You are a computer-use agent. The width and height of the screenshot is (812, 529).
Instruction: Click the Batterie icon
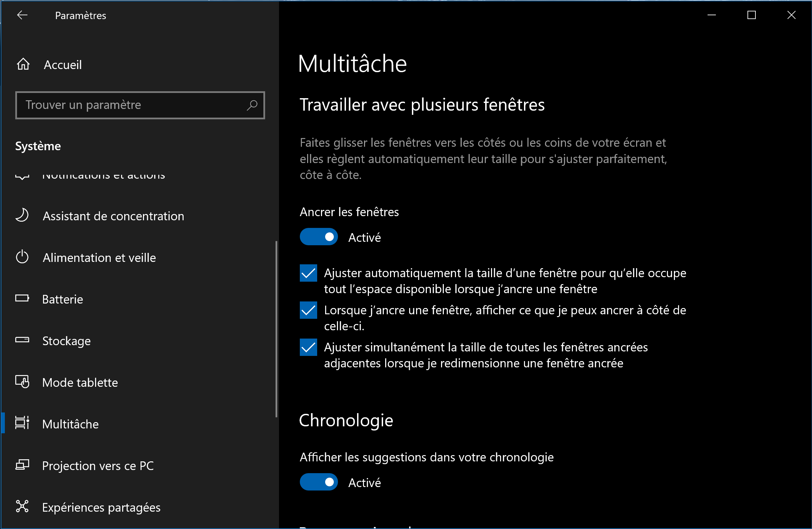coord(22,298)
